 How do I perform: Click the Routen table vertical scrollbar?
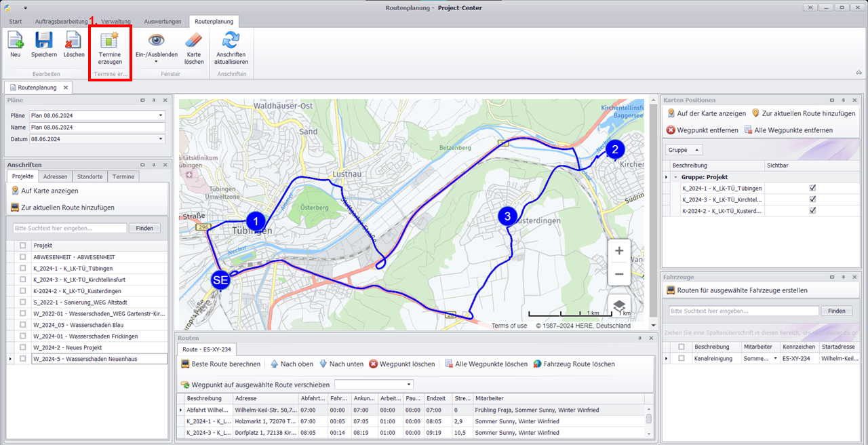(x=648, y=419)
